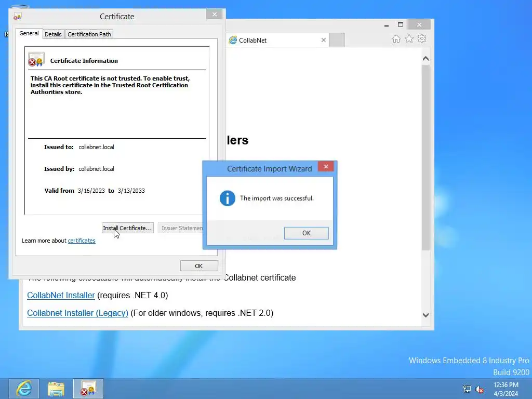Image resolution: width=532 pixels, height=399 pixels.
Task: Click the Issuer Statement button
Action: coord(181,228)
